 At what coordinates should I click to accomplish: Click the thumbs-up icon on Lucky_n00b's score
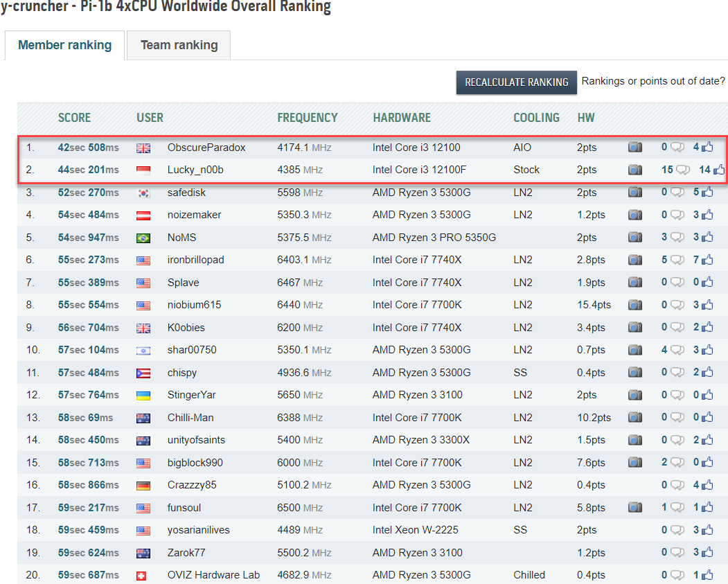[x=719, y=170]
